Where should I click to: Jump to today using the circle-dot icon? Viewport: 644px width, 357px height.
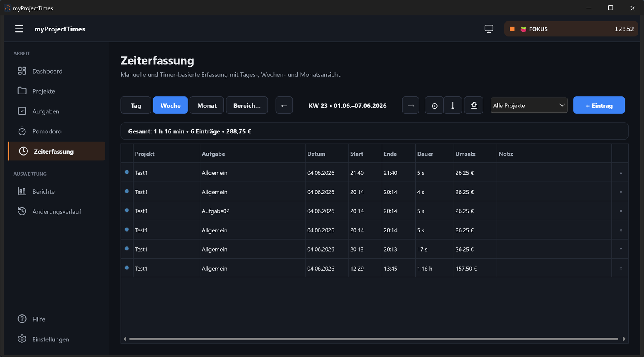tap(434, 106)
